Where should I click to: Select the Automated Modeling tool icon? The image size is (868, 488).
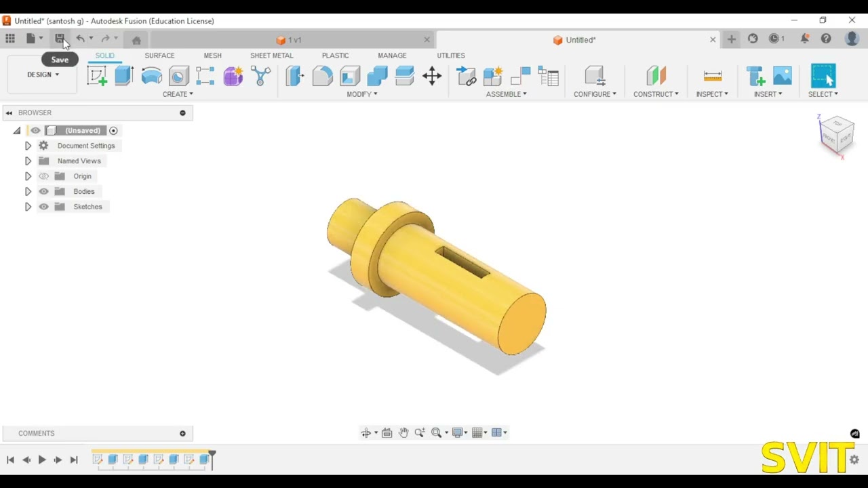click(260, 76)
